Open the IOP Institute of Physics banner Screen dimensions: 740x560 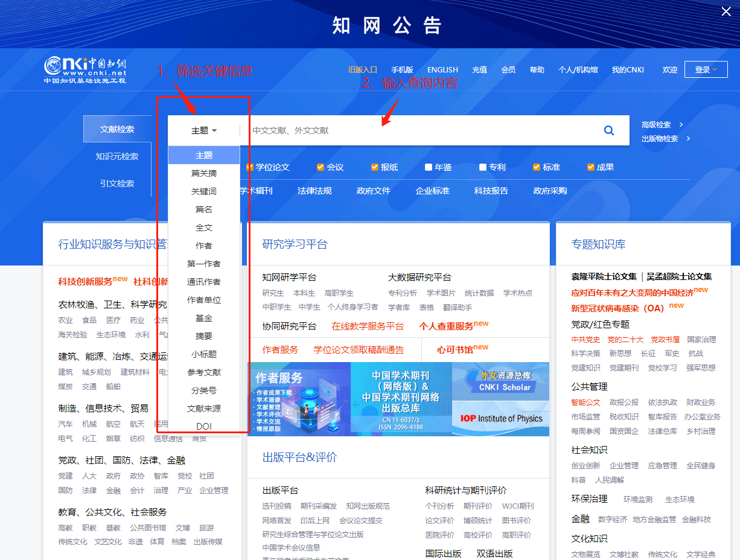coord(500,419)
